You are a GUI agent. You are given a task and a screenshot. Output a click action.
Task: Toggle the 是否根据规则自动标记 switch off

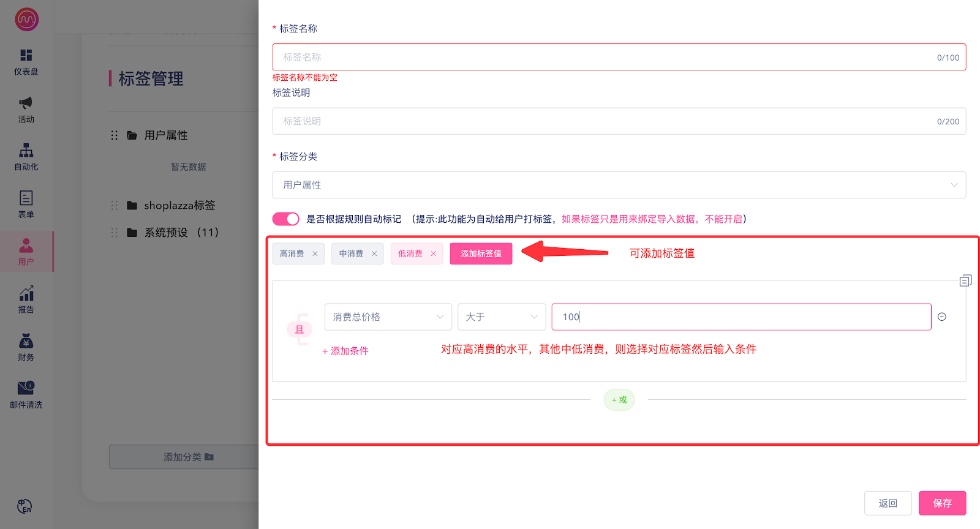285,219
